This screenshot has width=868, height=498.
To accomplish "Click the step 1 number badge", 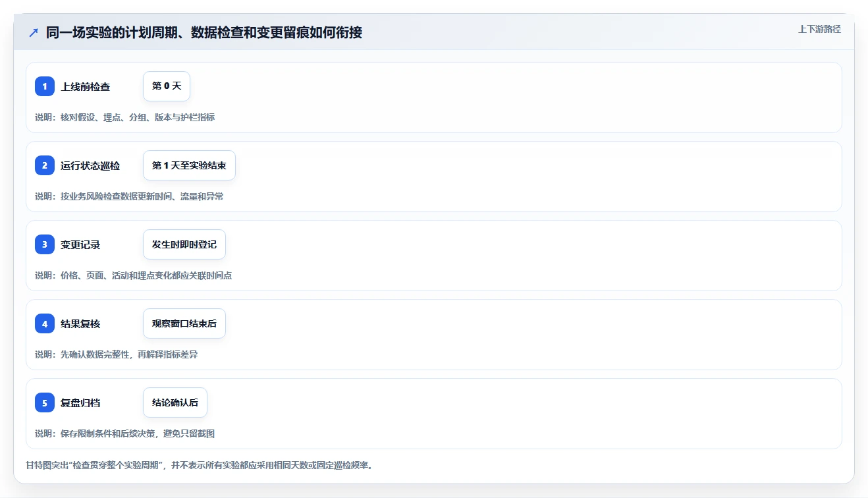I will coord(45,86).
